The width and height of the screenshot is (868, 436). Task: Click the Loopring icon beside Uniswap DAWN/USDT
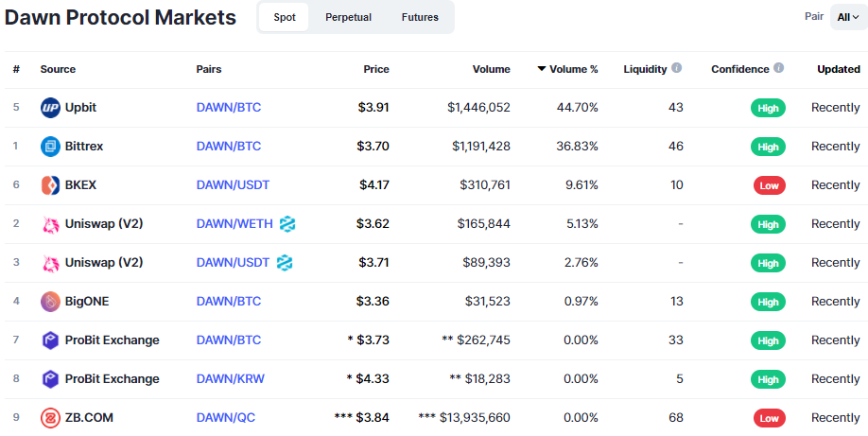click(285, 263)
